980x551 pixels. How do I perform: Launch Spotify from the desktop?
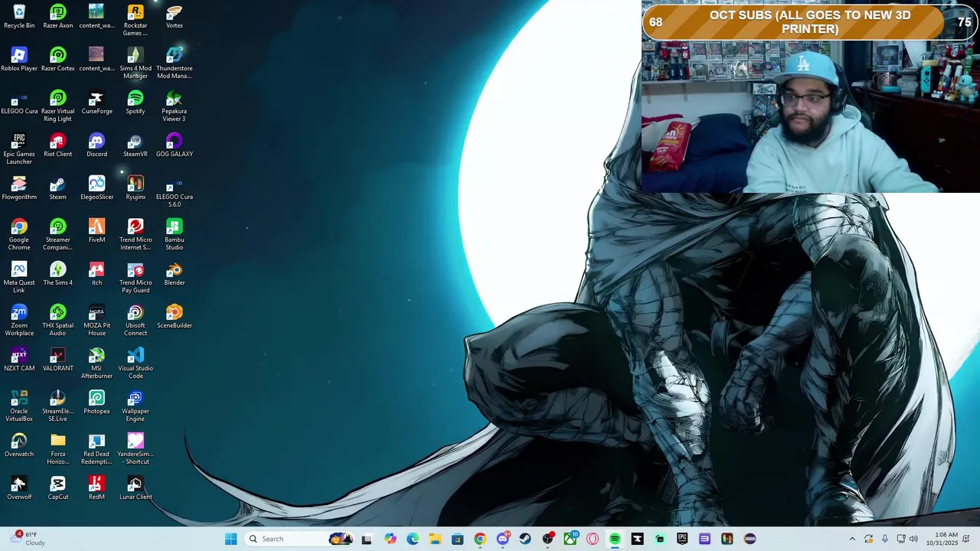click(x=136, y=103)
